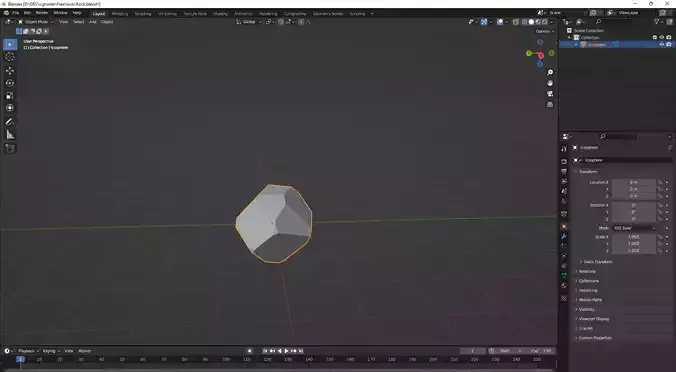Open the Render properties tab
676x372 pixels.
(564, 161)
